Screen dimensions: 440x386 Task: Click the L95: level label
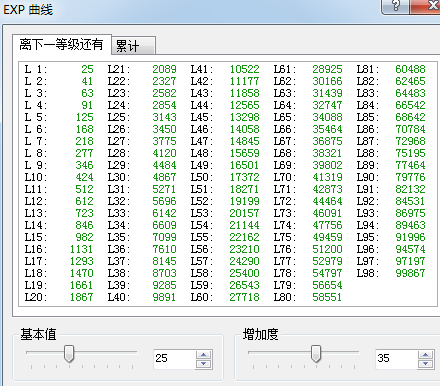368,237
